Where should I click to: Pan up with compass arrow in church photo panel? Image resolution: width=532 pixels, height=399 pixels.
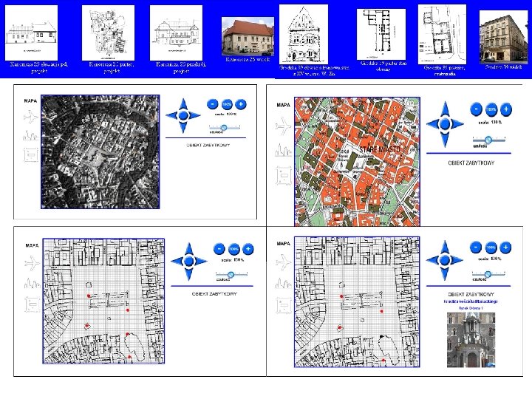click(x=445, y=247)
